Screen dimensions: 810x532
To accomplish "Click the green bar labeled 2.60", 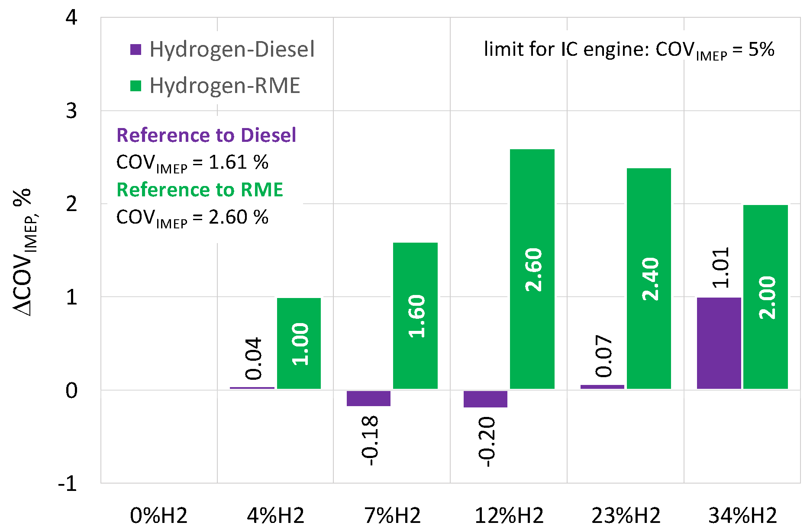I will tap(532, 269).
